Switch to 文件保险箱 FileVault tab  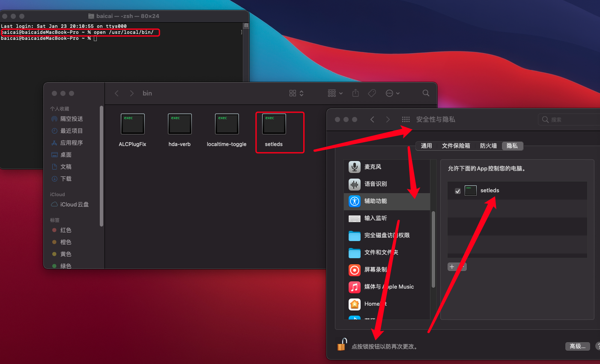point(456,146)
